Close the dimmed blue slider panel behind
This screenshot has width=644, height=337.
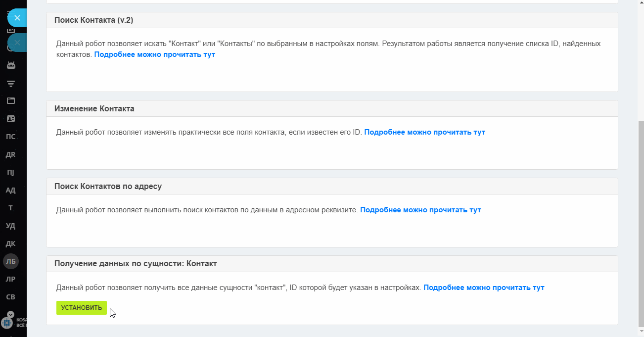coord(17,43)
